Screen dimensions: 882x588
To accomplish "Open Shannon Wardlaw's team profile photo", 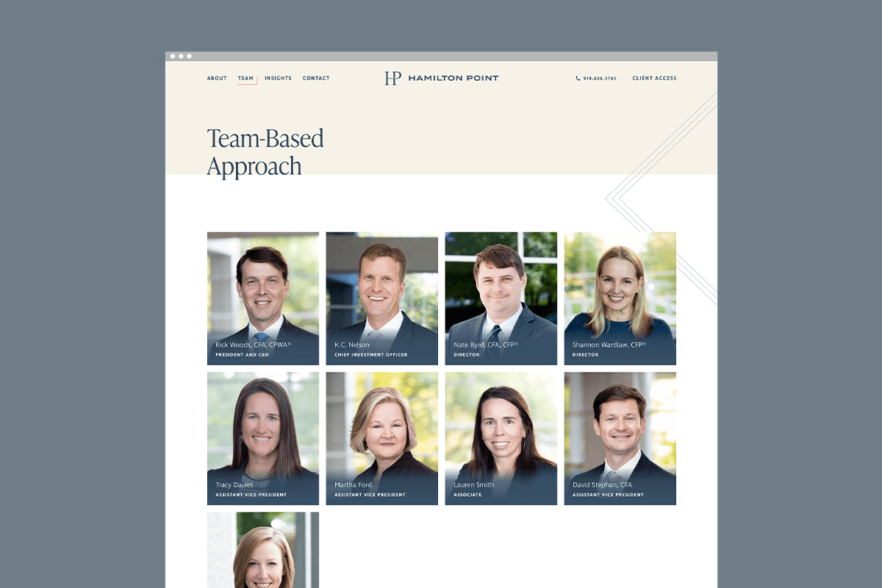I will point(620,298).
